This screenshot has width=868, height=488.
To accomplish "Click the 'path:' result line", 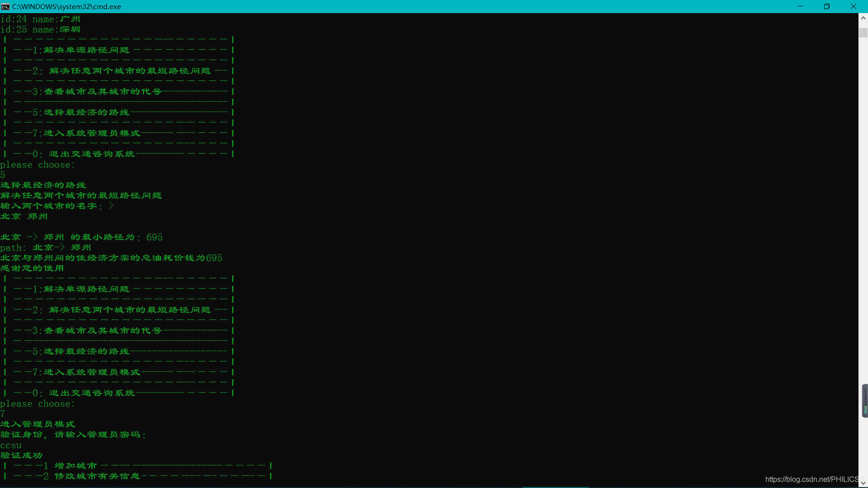I will (45, 248).
